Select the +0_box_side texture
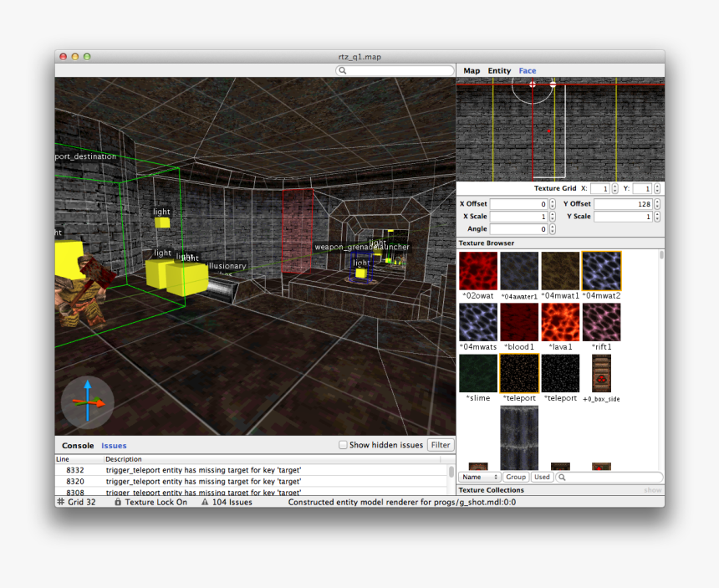The width and height of the screenshot is (719, 588). [x=602, y=373]
